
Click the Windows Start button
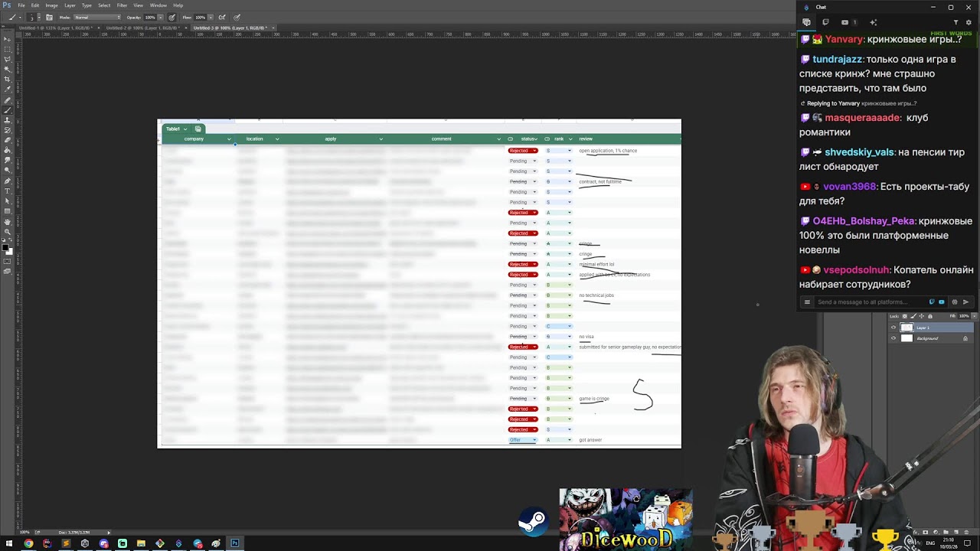point(8,543)
